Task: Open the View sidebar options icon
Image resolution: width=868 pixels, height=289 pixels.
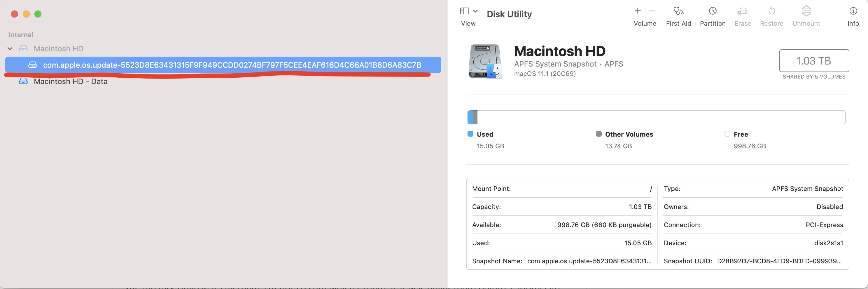Action: 464,11
